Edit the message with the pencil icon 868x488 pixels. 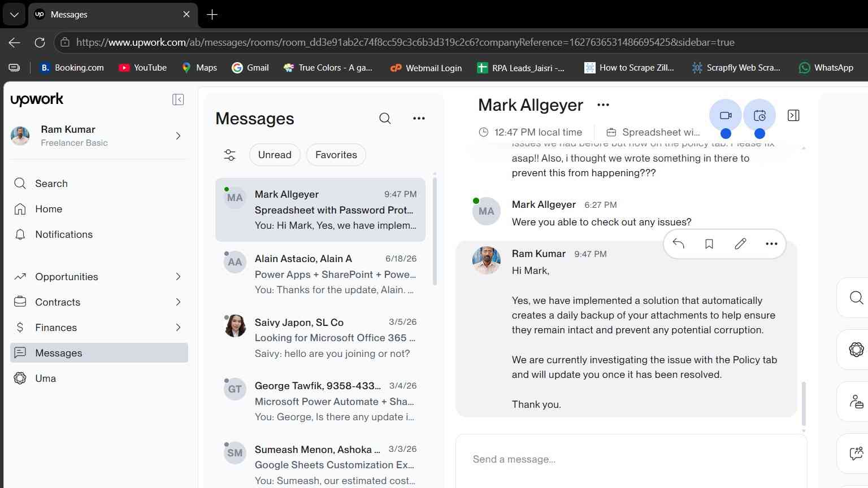[740, 244]
